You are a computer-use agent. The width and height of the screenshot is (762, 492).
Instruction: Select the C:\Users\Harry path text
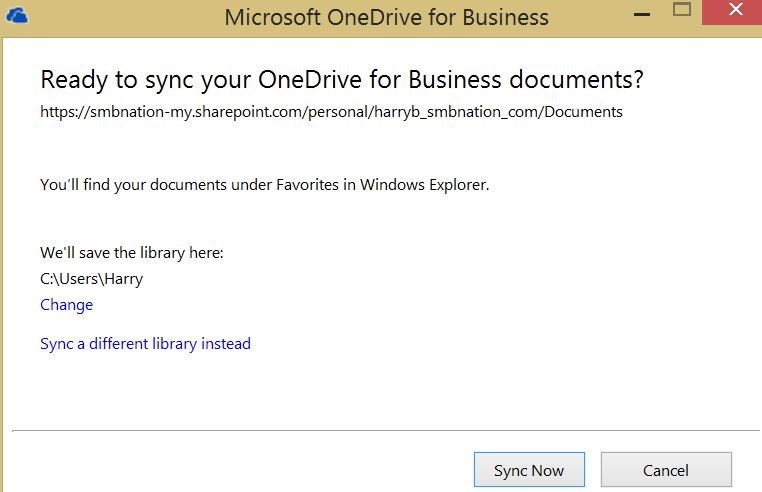tap(91, 279)
